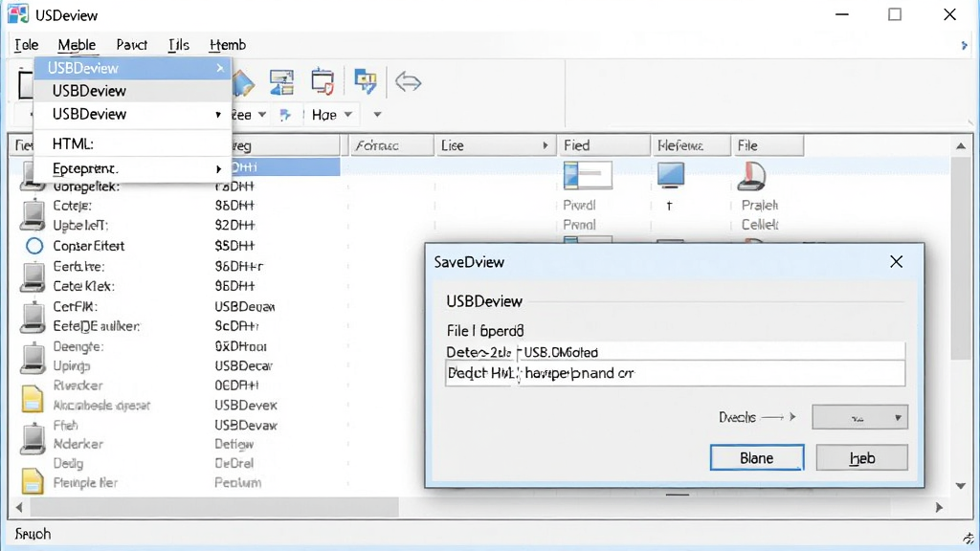
Task: Click the red drive icon under File column
Action: pyautogui.click(x=751, y=176)
